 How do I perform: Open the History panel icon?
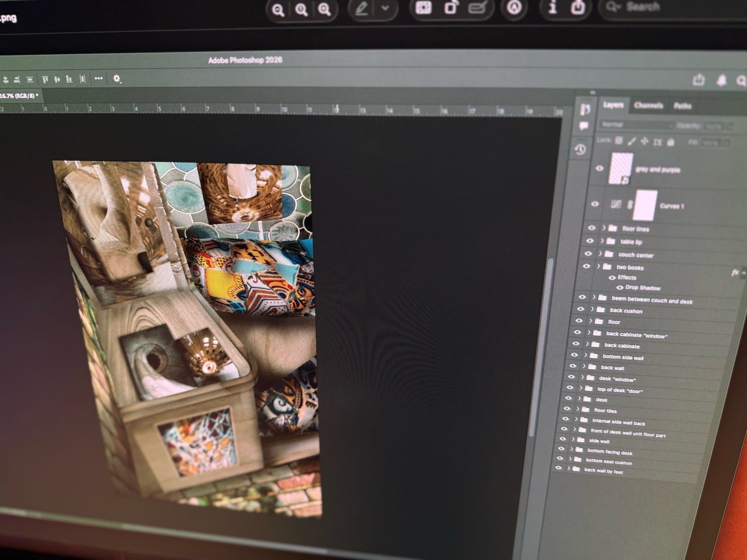[x=580, y=150]
